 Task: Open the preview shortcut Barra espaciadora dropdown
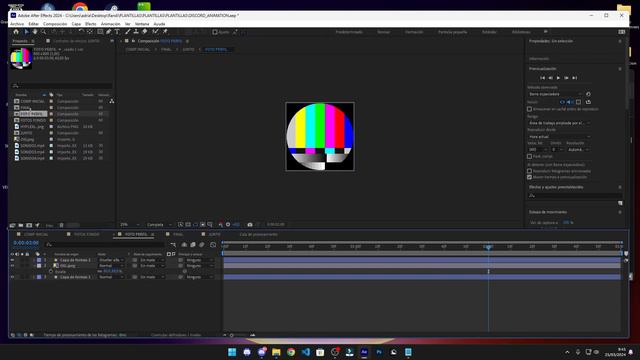coord(556,94)
